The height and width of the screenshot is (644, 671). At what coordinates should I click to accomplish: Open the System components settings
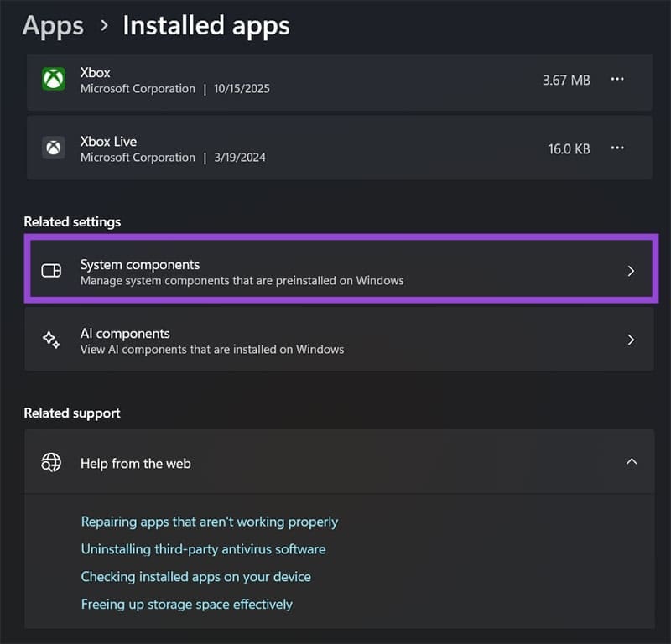coord(335,271)
